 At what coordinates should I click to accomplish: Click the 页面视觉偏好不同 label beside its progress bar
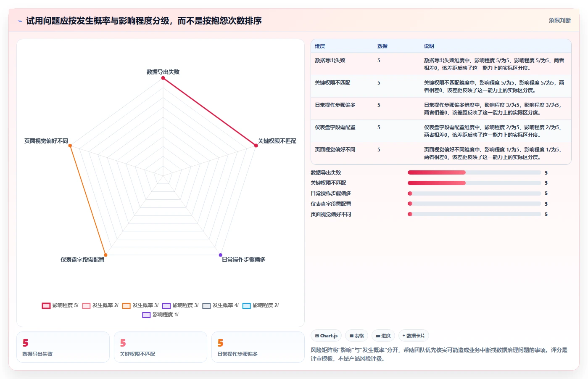click(x=331, y=214)
